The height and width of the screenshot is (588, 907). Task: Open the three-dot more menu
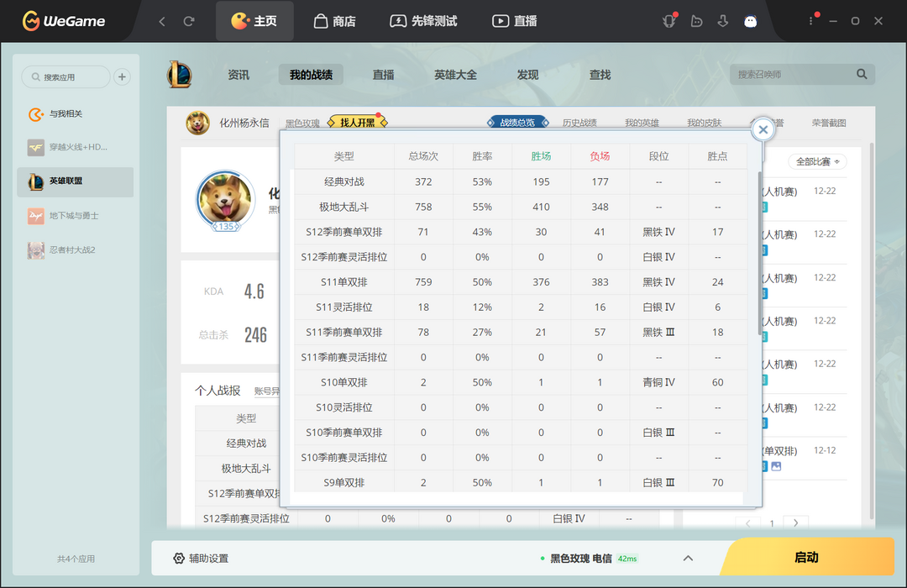click(x=811, y=21)
